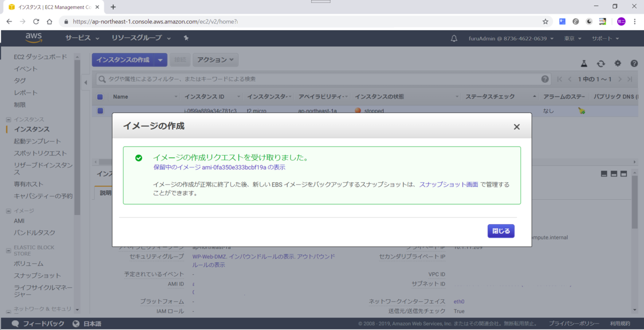Open notifications via the bell icon
Screen dimensions: 644x330
[x=453, y=38]
